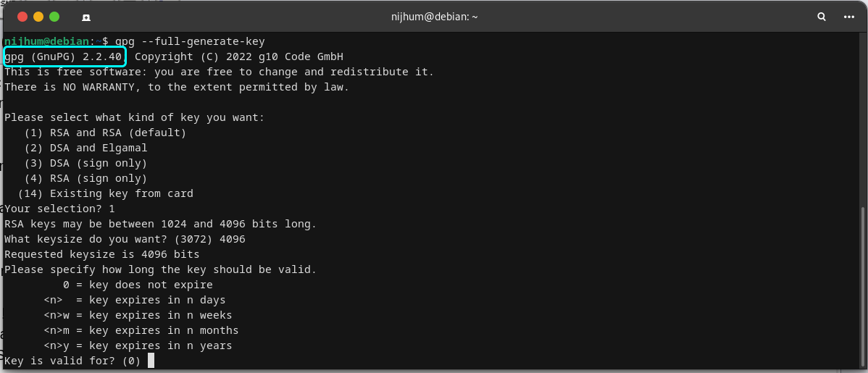This screenshot has height=373, width=868.
Task: Click the highlighted gpg (GnuPG) 2.2.40 text
Action: pyautogui.click(x=66, y=56)
